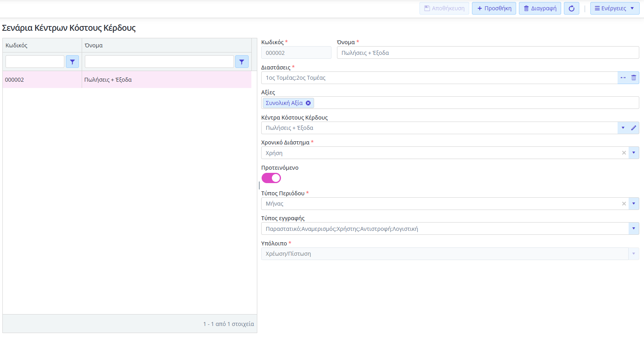Clear Διαστάσεις using the trash icon
Screen dimensions: 644x337
coord(634,78)
